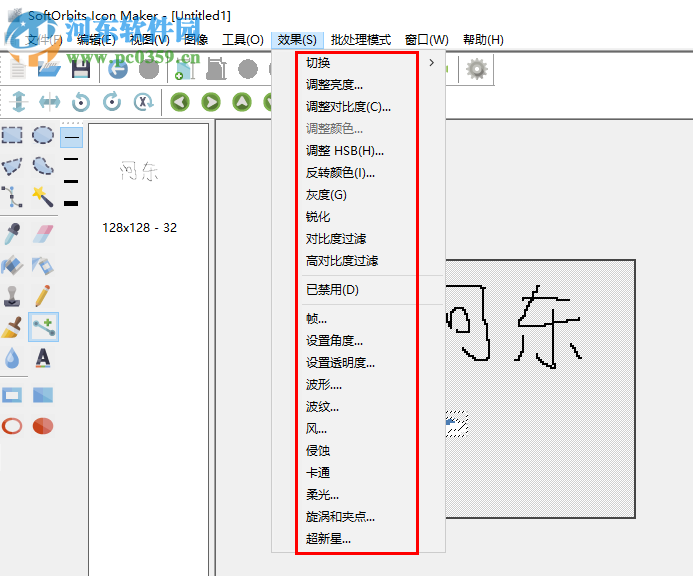Choose 调整亮度... from effects menu
Viewport: 693px width, 576px height.
point(358,84)
